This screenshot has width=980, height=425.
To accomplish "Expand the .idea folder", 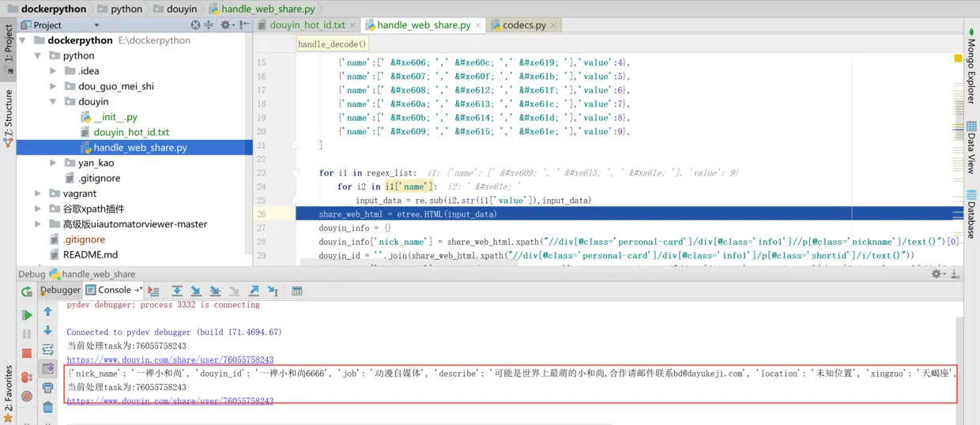I will (x=53, y=71).
